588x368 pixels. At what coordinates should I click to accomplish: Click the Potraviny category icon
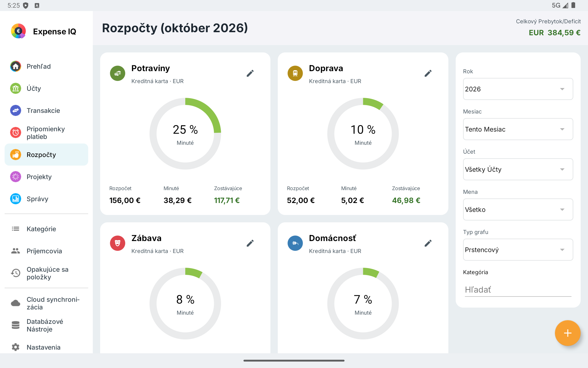tap(118, 73)
